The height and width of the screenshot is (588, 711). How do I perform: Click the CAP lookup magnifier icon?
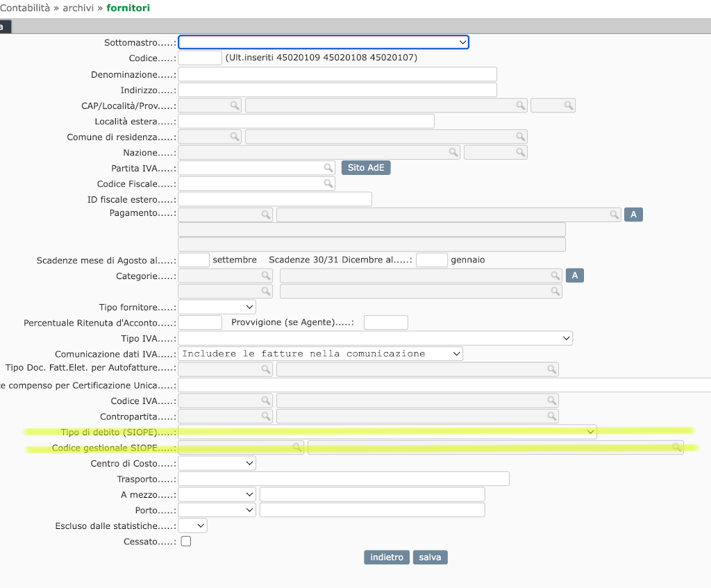coord(235,106)
